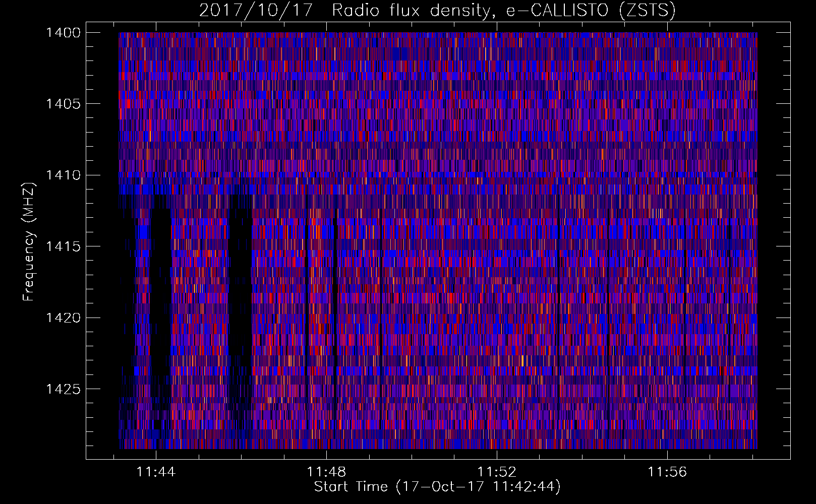Click the 1400 frequency tick label
816x504 pixels.
[63, 33]
